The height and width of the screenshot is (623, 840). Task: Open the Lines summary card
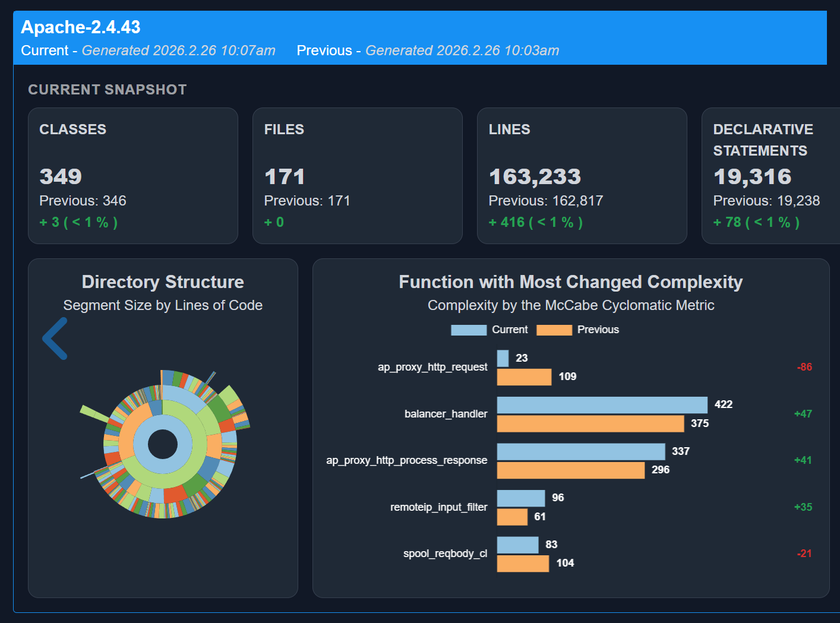(x=582, y=176)
